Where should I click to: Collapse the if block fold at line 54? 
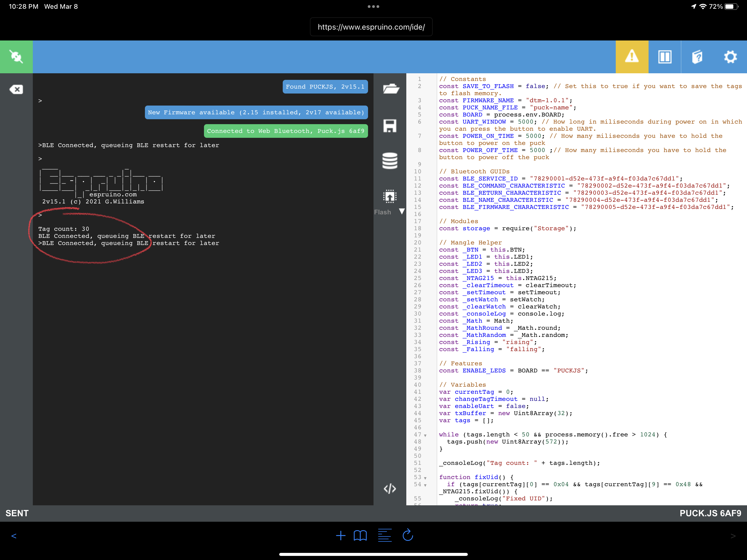click(425, 485)
